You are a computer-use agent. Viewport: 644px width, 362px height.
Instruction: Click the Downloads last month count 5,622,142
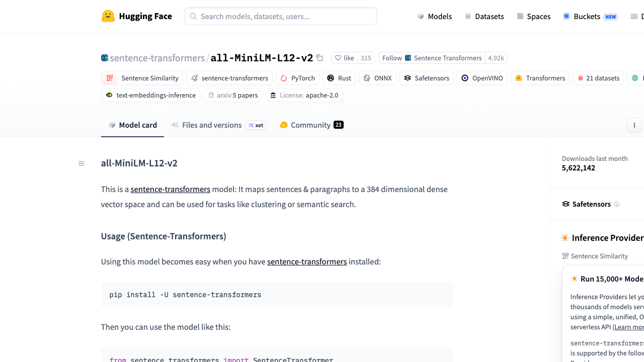click(x=579, y=168)
